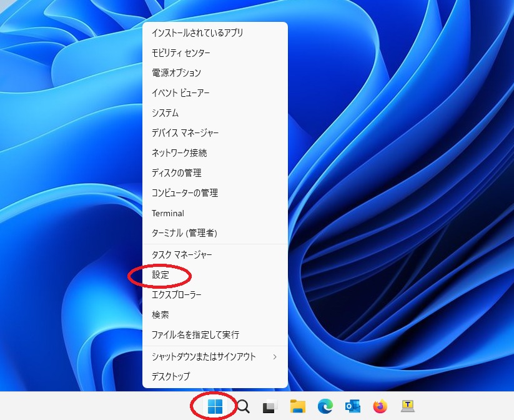The image size is (514, 420).
Task: Open Task View on the taskbar
Action: [270, 407]
